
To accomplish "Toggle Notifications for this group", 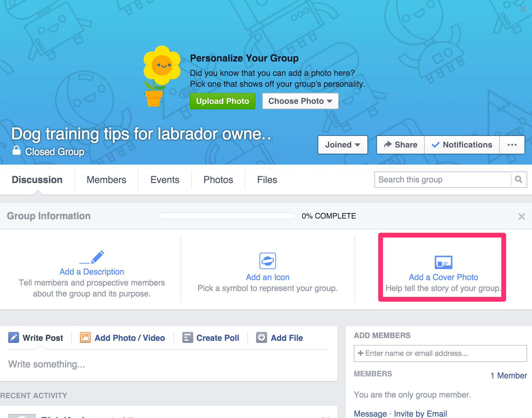I will 462,145.
